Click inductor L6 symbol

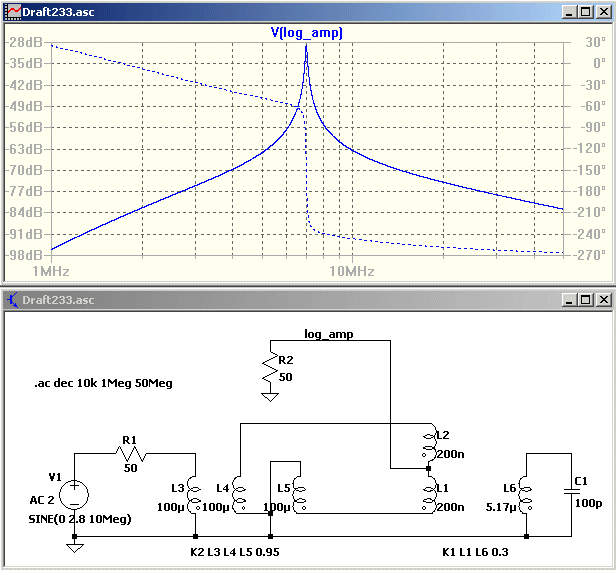[526, 495]
